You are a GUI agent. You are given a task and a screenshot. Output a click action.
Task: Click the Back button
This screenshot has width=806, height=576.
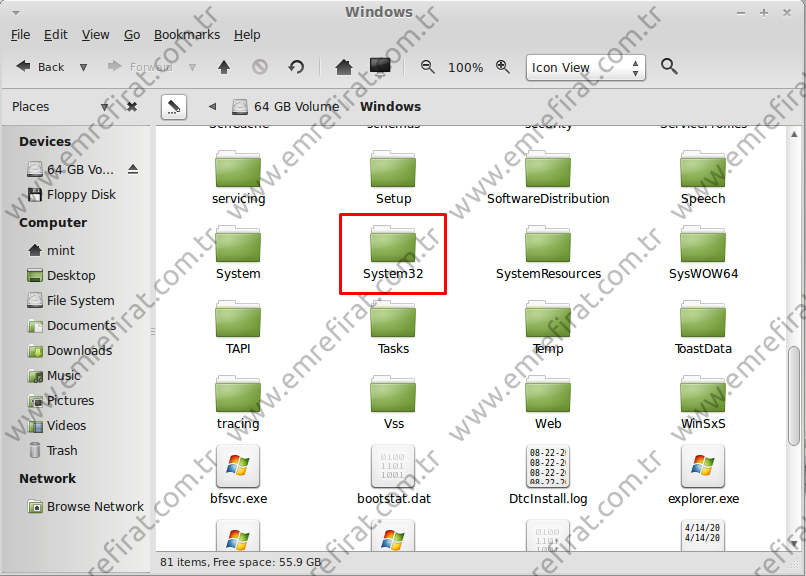(x=40, y=67)
